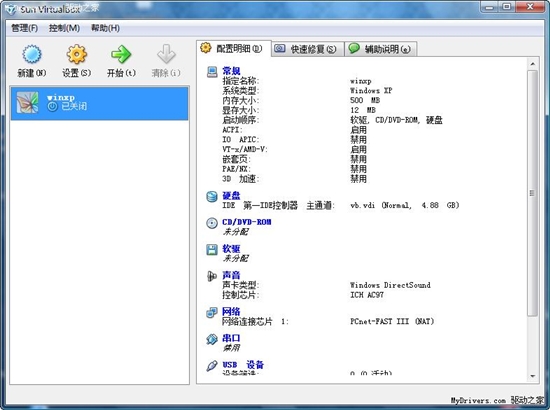Click the General (常规) section icon
This screenshot has height=410, width=550.
click(212, 72)
